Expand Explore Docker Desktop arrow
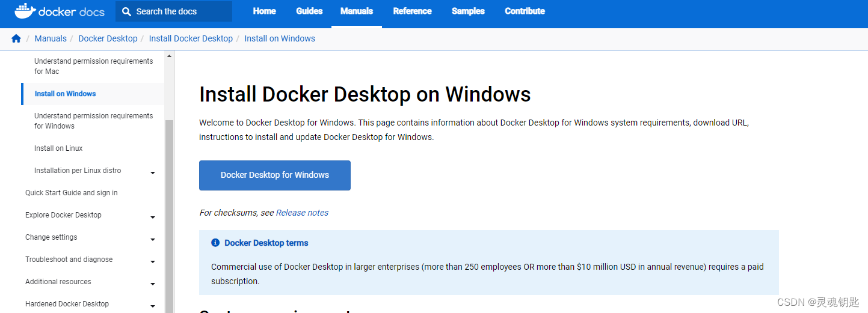This screenshot has width=868, height=313. (153, 217)
